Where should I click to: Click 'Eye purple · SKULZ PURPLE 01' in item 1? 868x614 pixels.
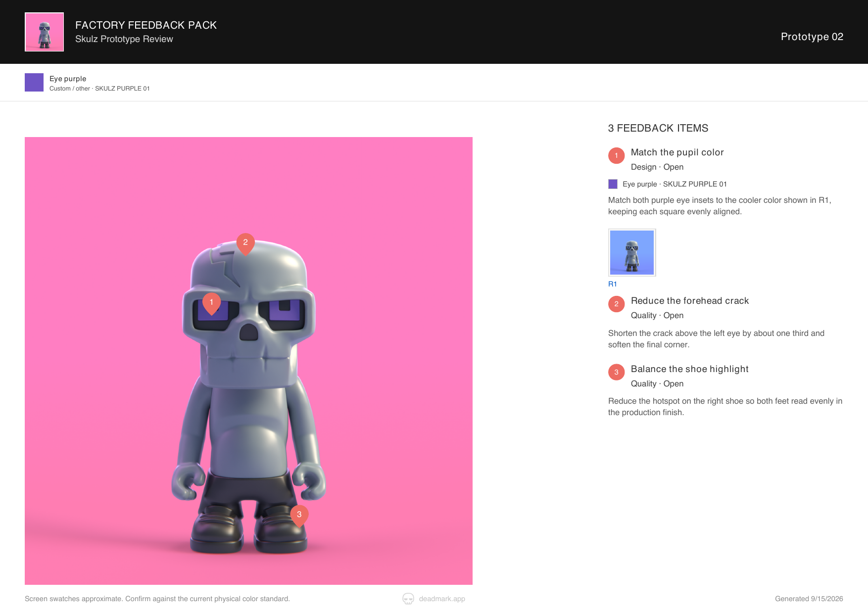click(x=675, y=184)
